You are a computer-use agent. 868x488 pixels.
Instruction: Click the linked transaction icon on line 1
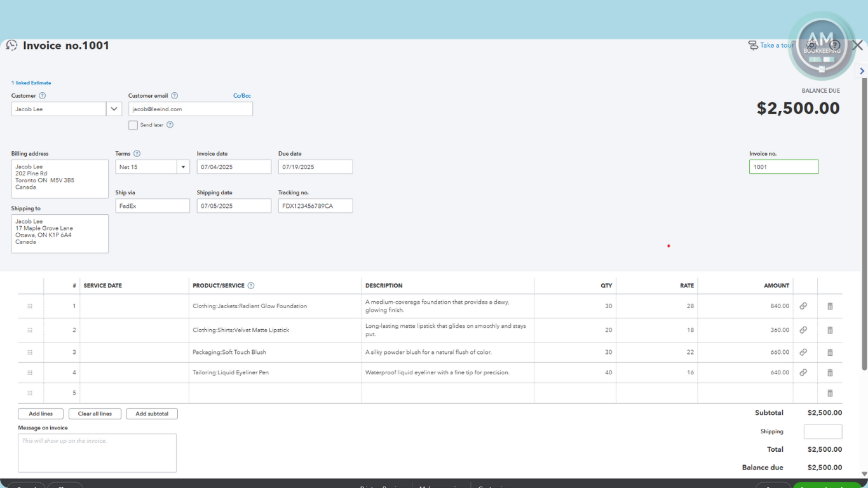click(x=803, y=306)
